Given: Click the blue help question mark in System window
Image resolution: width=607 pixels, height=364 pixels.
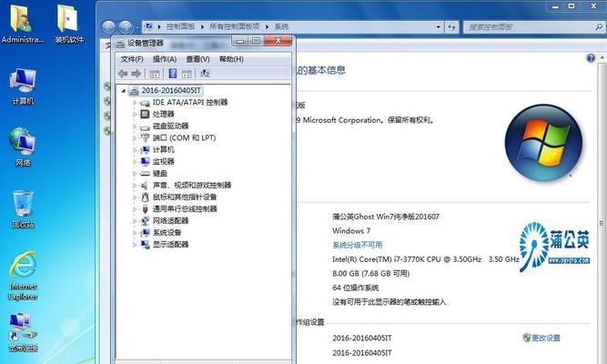Looking at the screenshot, I should tap(591, 58).
